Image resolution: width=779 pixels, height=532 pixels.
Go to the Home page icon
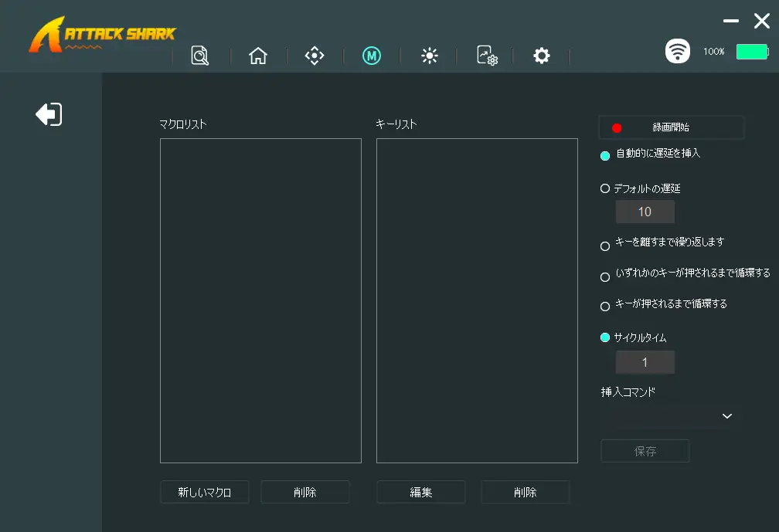258,56
